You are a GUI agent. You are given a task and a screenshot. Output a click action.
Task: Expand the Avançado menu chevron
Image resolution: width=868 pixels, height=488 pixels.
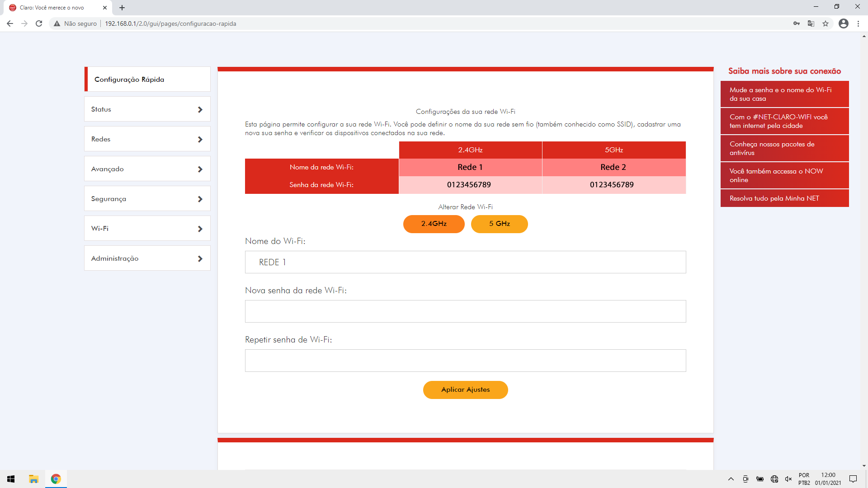(200, 169)
